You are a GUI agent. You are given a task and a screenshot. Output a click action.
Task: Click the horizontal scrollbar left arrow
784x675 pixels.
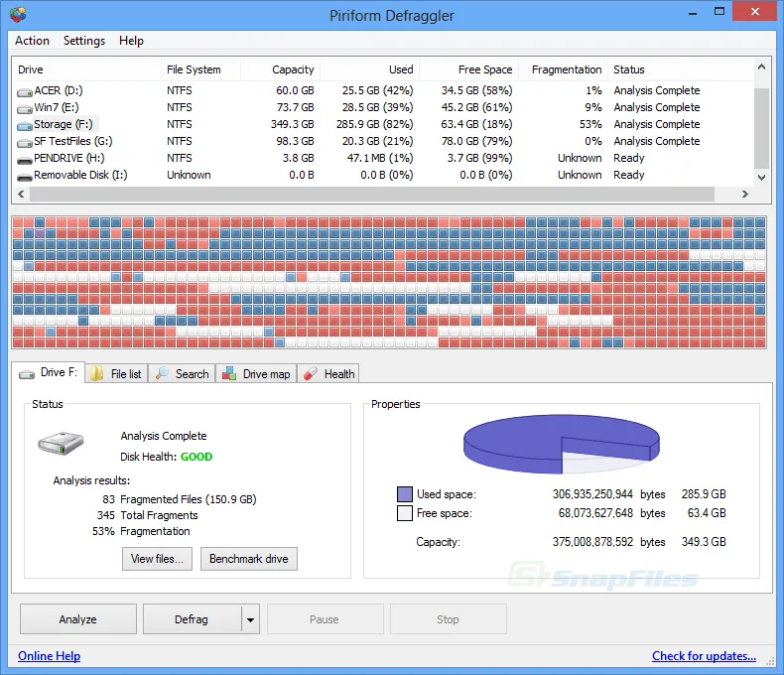click(x=21, y=194)
